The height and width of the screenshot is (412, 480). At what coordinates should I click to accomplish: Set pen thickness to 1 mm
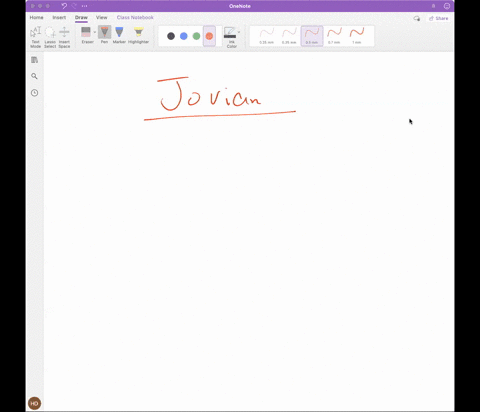click(x=357, y=36)
